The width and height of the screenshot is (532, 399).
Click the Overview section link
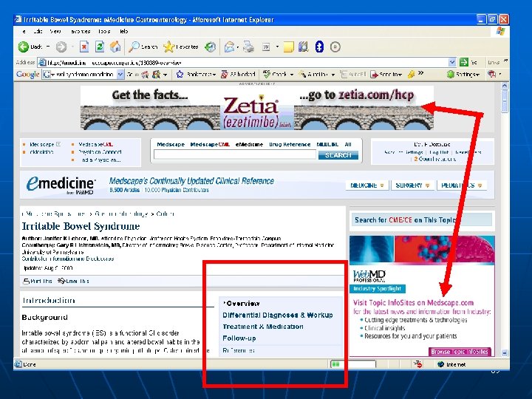[242, 304]
